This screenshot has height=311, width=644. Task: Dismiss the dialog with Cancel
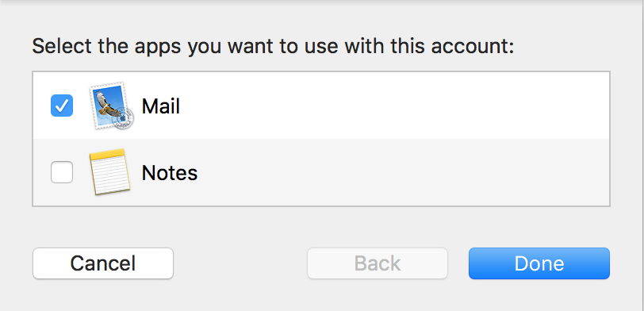pos(103,263)
